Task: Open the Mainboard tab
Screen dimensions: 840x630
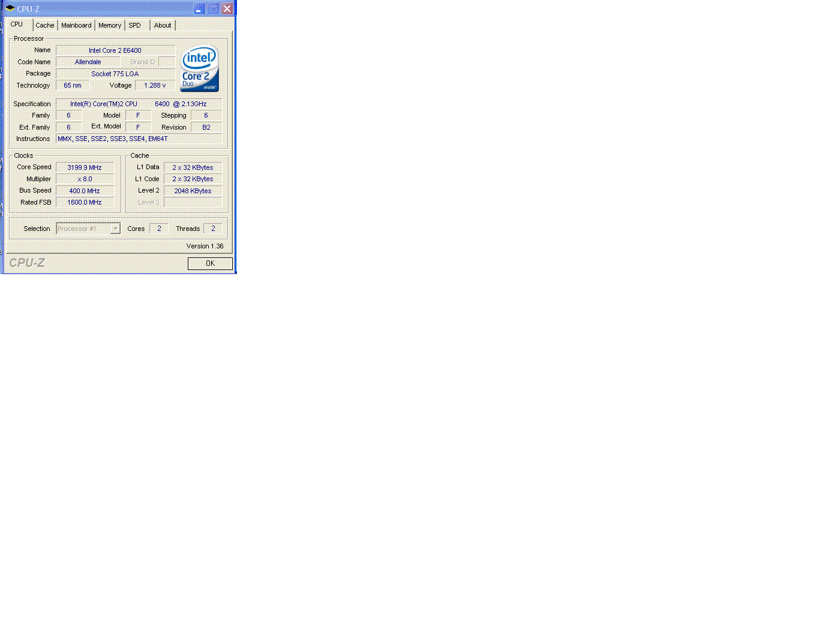Action: point(76,25)
